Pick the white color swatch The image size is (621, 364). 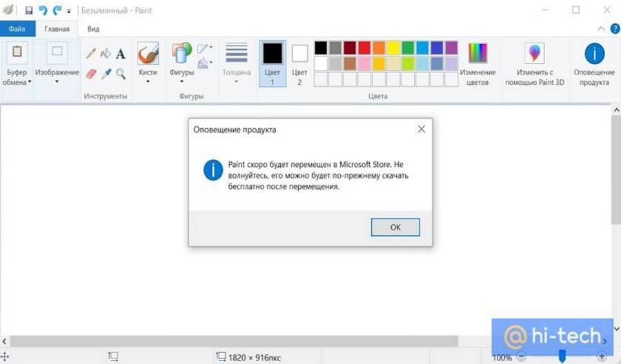(x=321, y=63)
